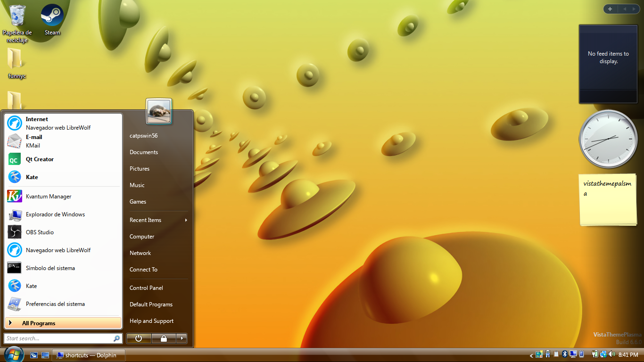Click the lock button in the Start menu
The width and height of the screenshot is (644, 362).
(x=164, y=338)
